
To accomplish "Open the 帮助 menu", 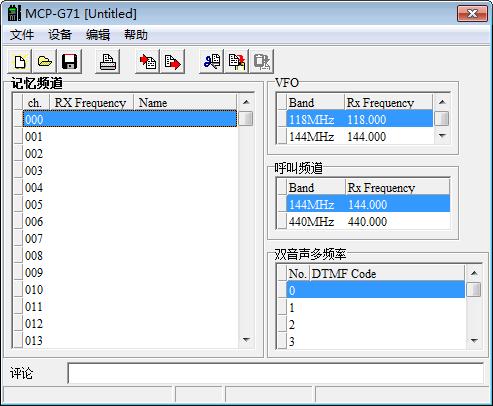I will click(136, 35).
